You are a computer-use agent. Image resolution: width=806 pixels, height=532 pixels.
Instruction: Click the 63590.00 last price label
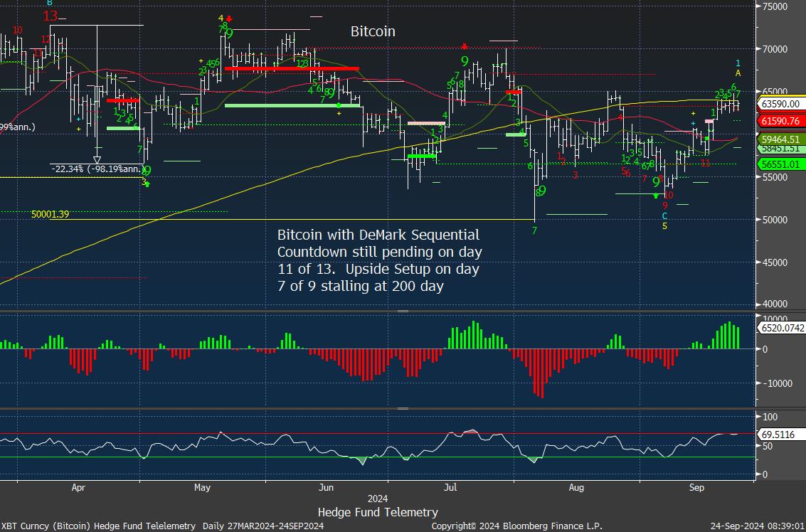click(x=780, y=104)
